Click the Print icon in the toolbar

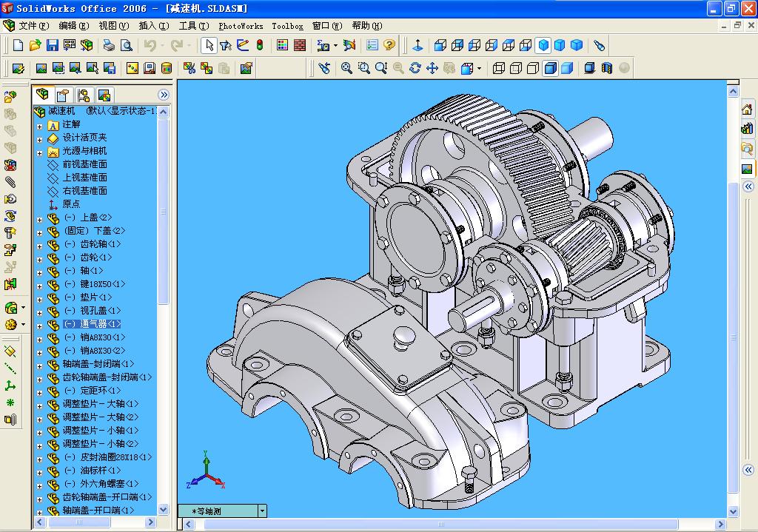(109, 45)
